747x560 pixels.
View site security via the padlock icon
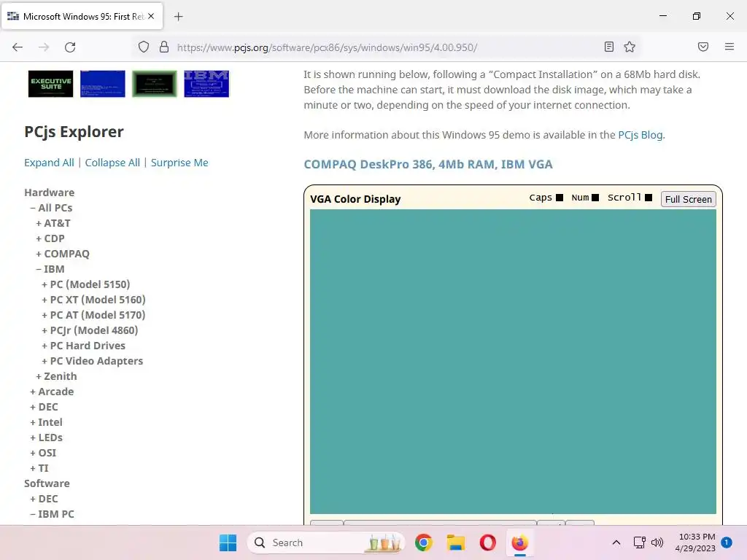pyautogui.click(x=164, y=47)
